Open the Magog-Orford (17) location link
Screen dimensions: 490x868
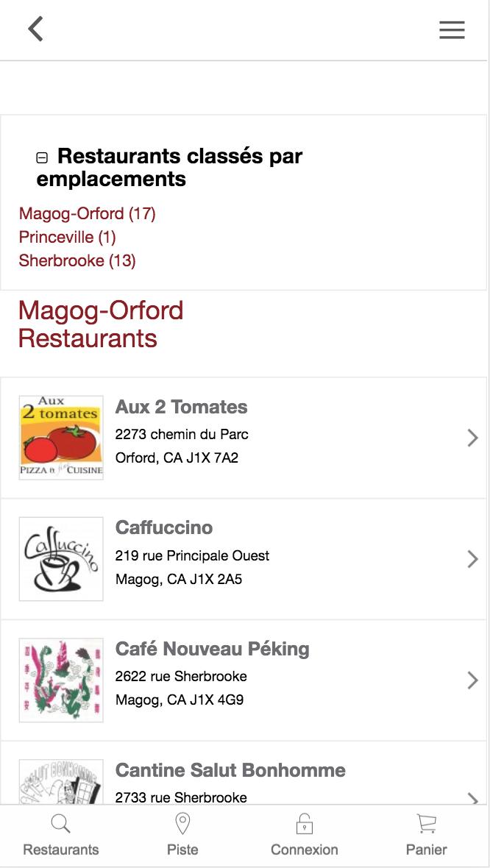(88, 214)
